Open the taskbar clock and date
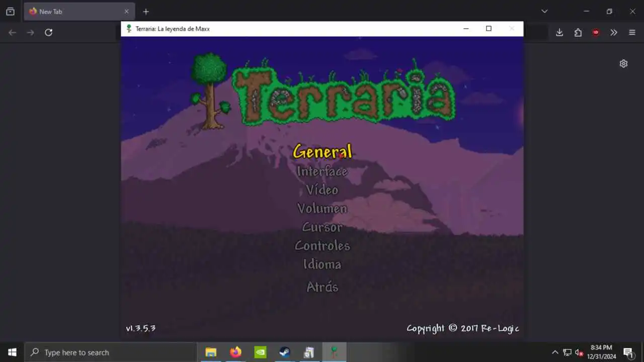The width and height of the screenshot is (644, 362). 601,352
